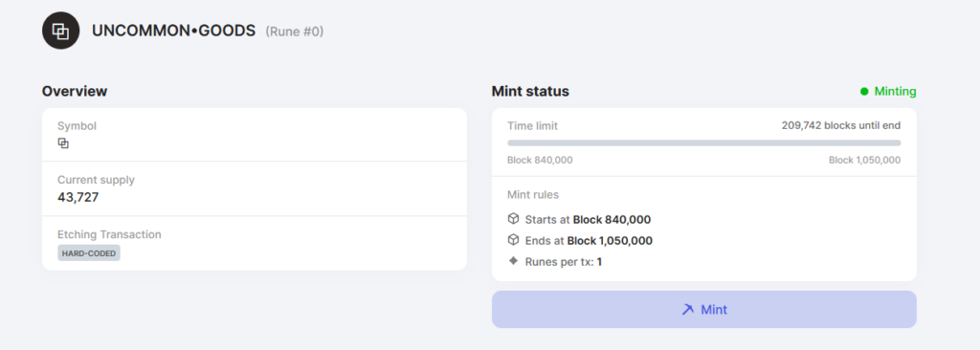The width and height of the screenshot is (980, 350).
Task: Click the UNCOMMON•GOODS round rune avatar icon
Action: [x=60, y=31]
